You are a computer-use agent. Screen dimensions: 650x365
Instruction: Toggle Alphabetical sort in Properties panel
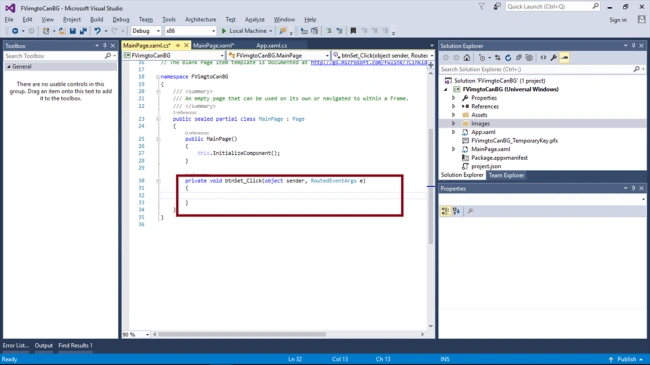pyautogui.click(x=456, y=211)
